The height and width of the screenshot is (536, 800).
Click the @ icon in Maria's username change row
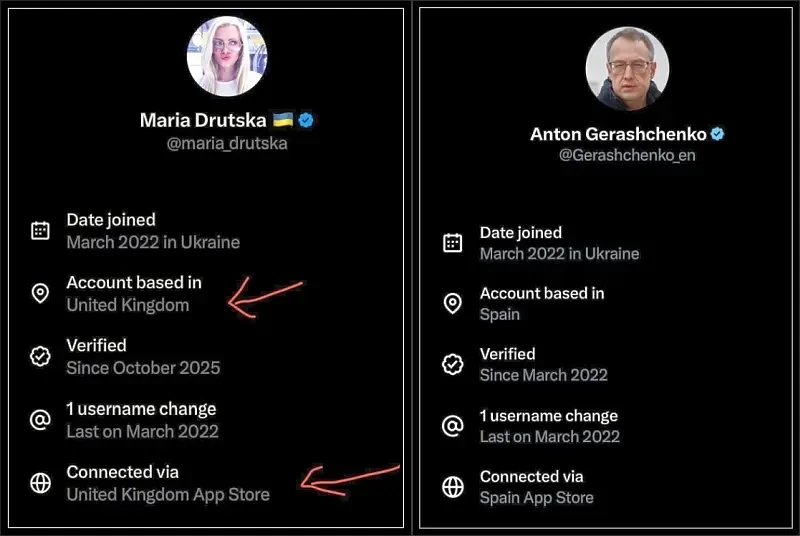[41, 420]
